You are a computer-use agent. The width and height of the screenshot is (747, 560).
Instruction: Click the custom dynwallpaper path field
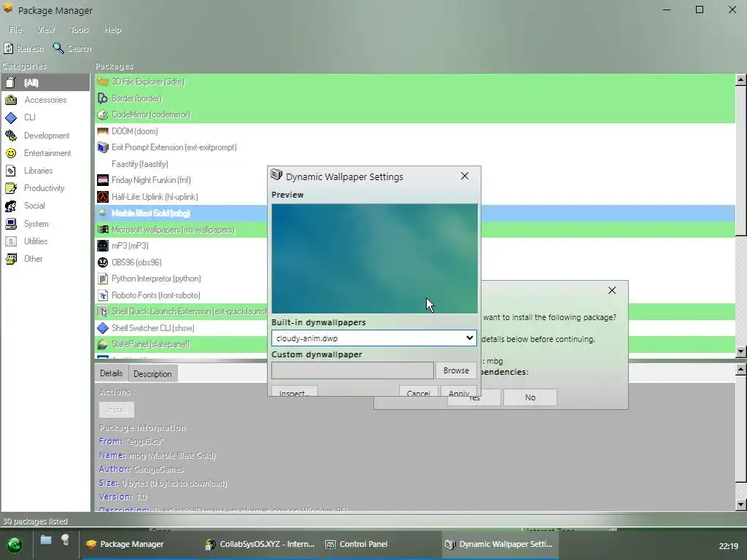tap(352, 370)
